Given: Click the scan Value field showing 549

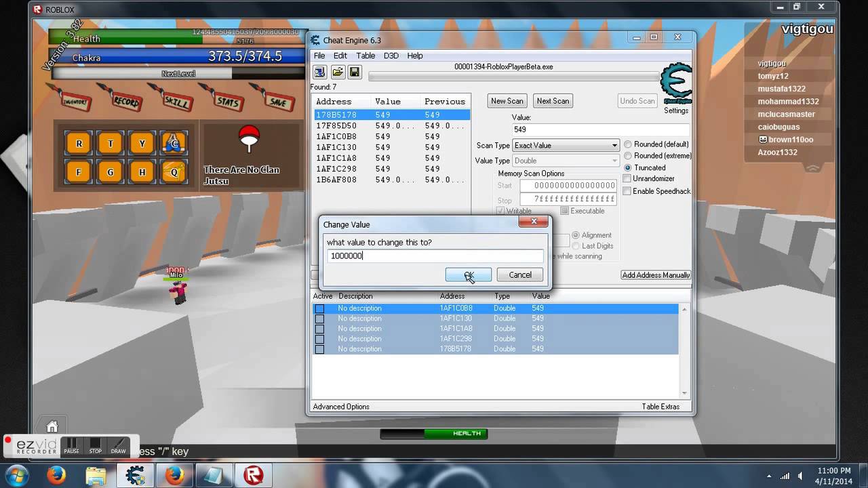Looking at the screenshot, I should coord(601,129).
